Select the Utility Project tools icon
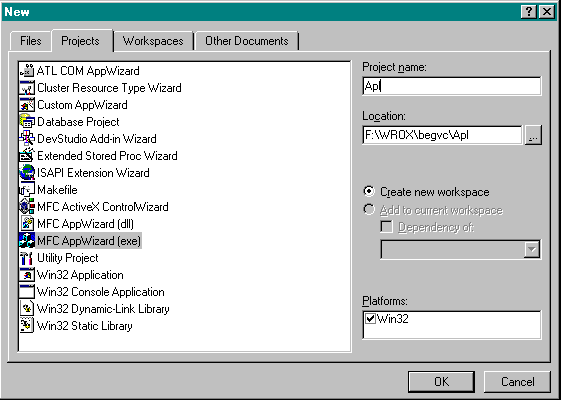Screen dimensions: 561x400 tap(27, 258)
